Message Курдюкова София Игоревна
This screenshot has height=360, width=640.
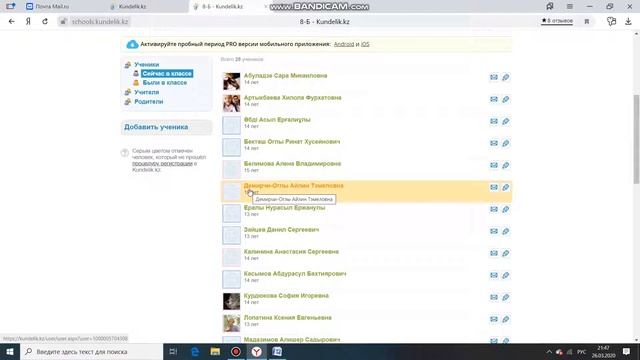493,298
